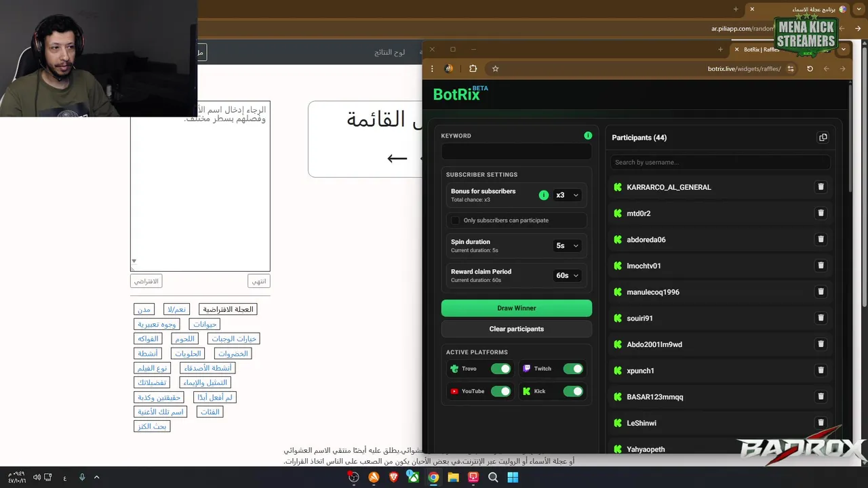Click the Keyword input field
The width and height of the screenshot is (868, 488).
click(517, 152)
